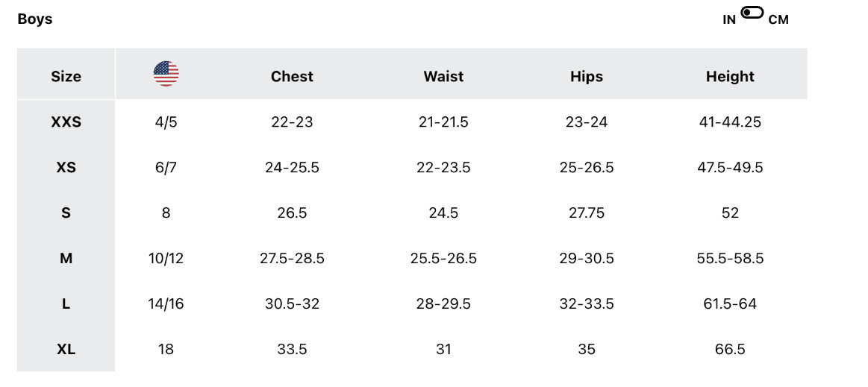This screenshot has height=387, width=868.
Task: Select the IN unit label
Action: click(x=729, y=20)
